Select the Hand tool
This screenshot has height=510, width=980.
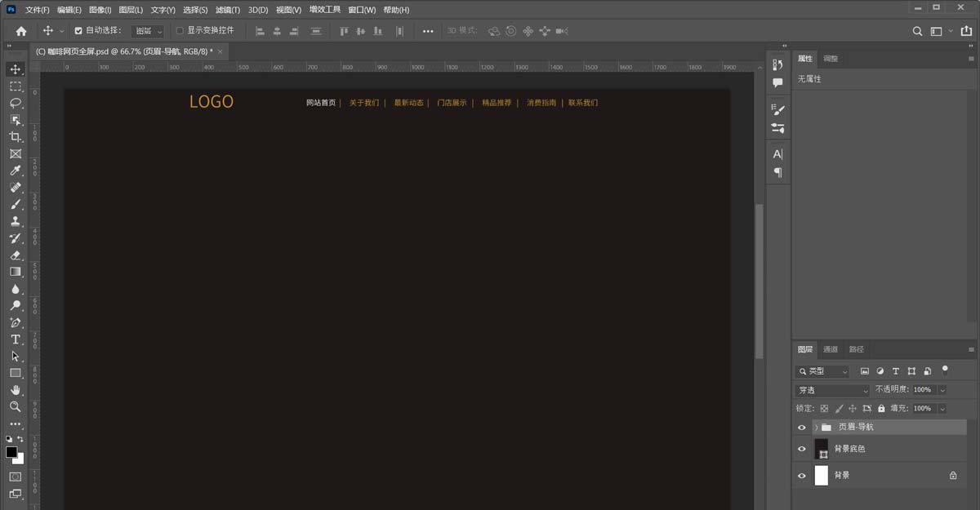pyautogui.click(x=16, y=390)
